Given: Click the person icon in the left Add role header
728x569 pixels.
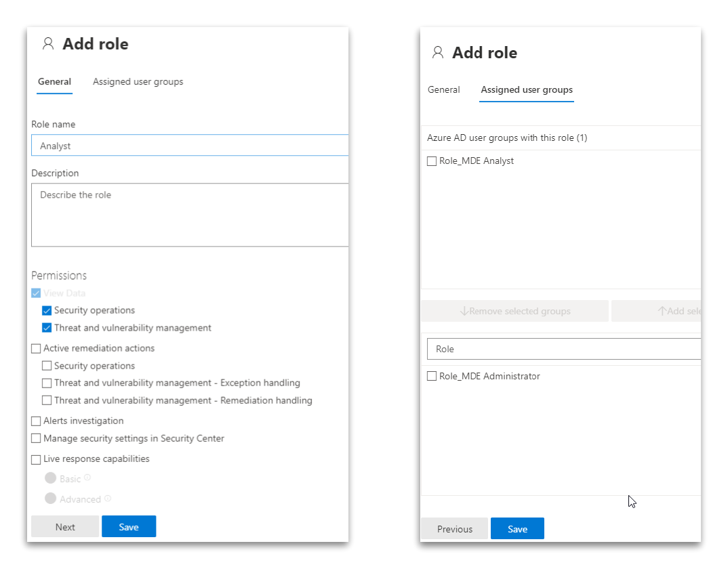Looking at the screenshot, I should click(47, 44).
